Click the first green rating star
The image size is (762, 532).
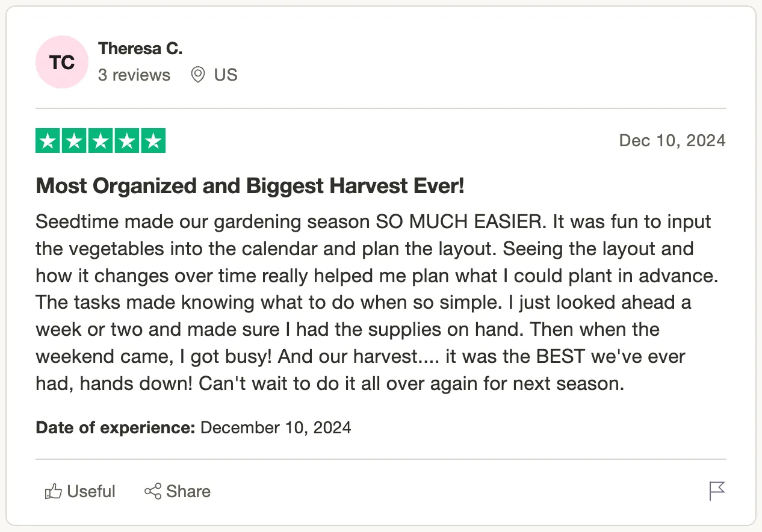[x=49, y=141]
